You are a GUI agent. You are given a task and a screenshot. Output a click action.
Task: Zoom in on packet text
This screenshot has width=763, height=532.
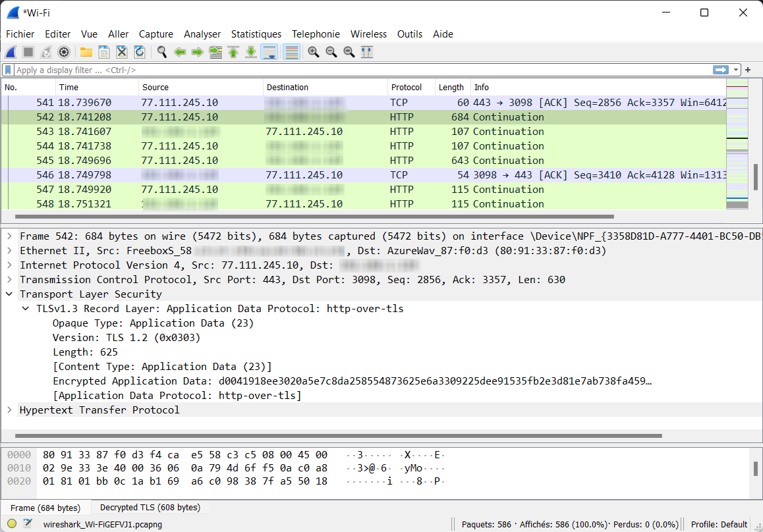314,52
